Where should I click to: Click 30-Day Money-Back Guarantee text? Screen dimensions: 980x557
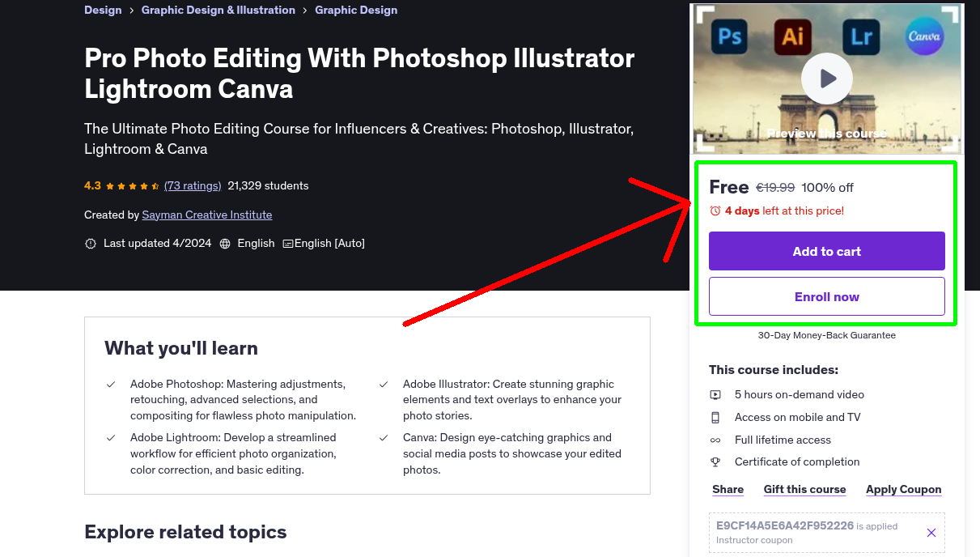click(827, 335)
